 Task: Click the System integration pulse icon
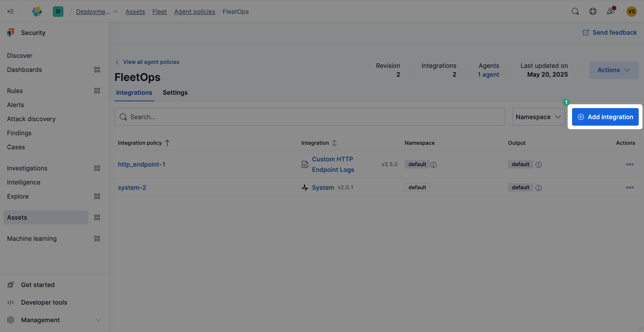(305, 187)
